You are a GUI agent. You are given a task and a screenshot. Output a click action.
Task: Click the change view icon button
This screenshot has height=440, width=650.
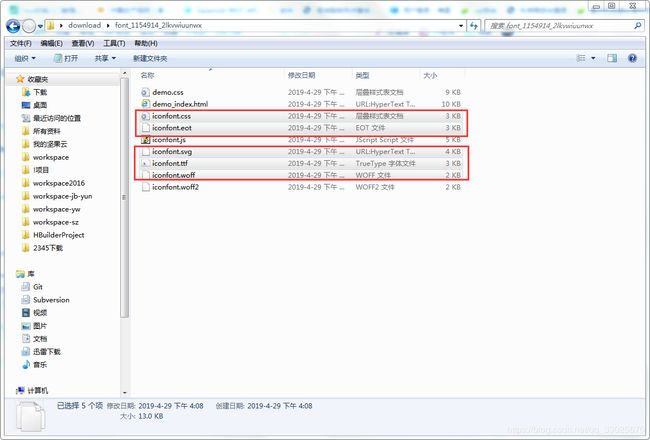(x=581, y=58)
